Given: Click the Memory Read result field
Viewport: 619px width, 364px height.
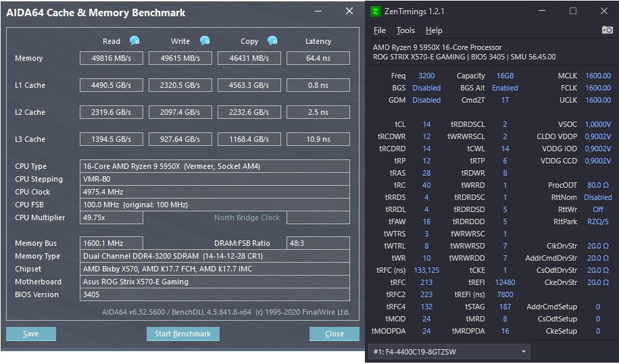Looking at the screenshot, I should (112, 58).
